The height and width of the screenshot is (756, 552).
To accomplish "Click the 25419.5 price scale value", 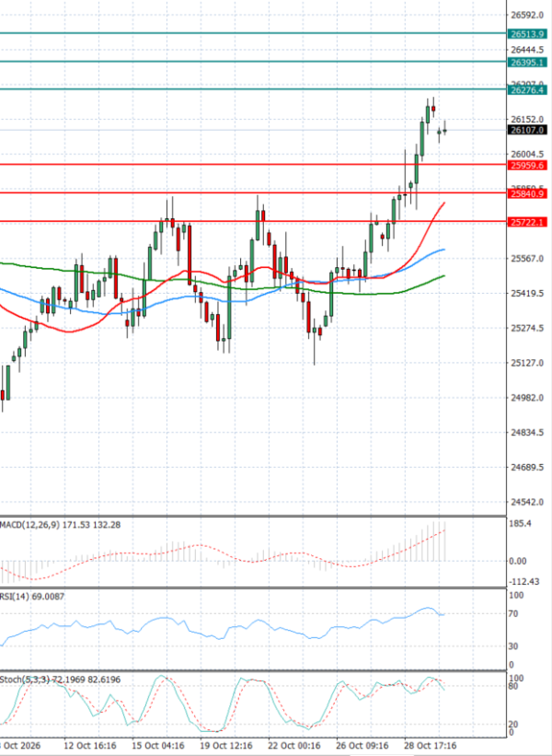I will pyautogui.click(x=527, y=293).
